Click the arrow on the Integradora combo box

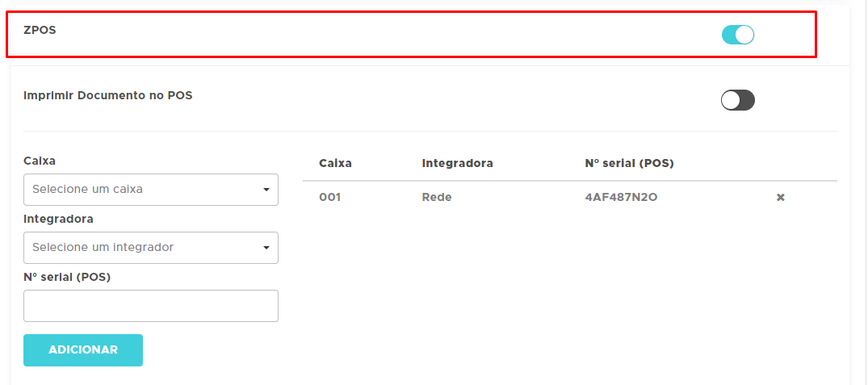pyautogui.click(x=266, y=248)
